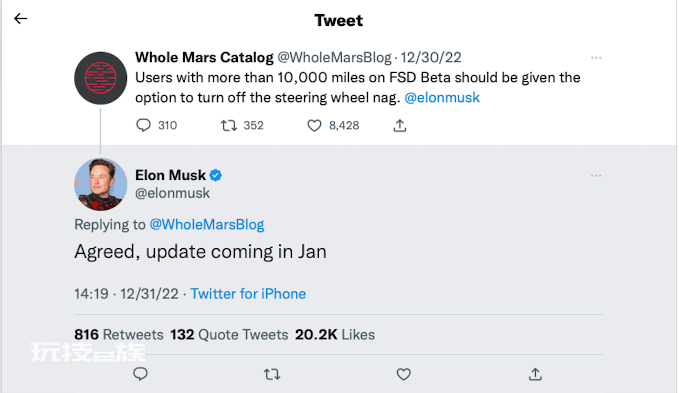Screen dimensions: 679x393
Task: Like Elon Musk's reply tweet
Action: point(404,374)
